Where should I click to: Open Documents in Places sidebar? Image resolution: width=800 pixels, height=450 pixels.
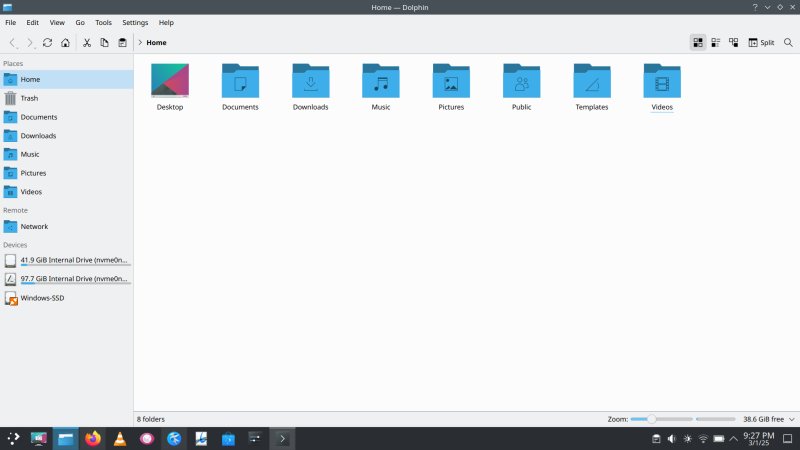[x=66, y=117]
